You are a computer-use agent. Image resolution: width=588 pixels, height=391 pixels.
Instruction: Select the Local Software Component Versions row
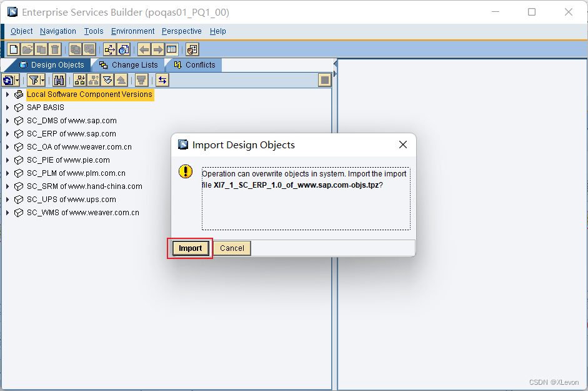(x=89, y=94)
